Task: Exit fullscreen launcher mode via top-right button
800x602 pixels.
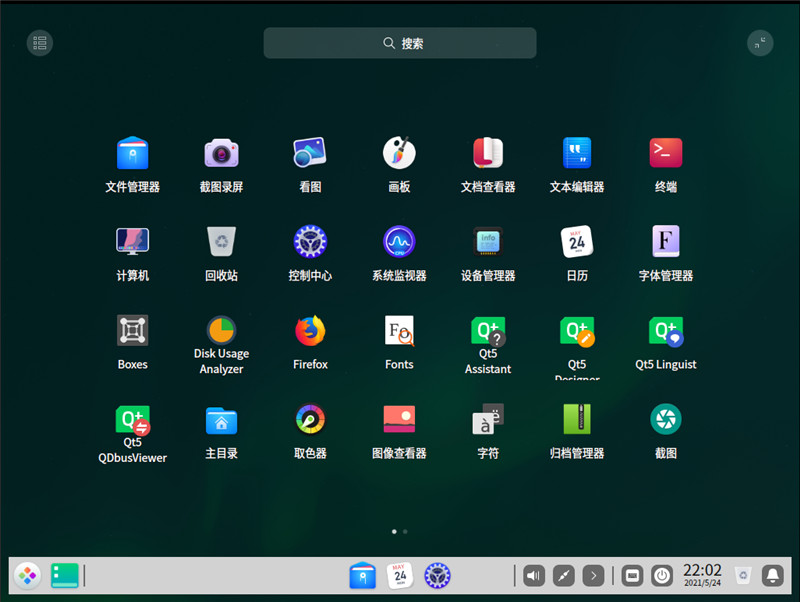Action: coord(760,43)
